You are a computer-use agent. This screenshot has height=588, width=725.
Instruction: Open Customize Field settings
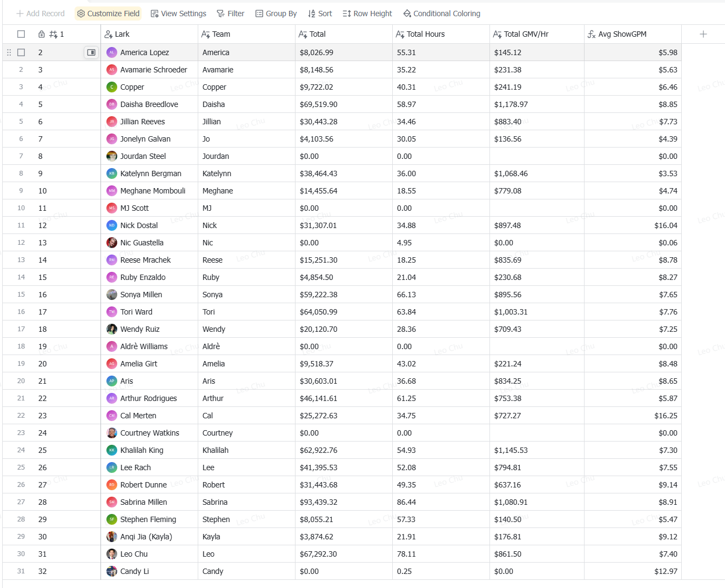[108, 14]
